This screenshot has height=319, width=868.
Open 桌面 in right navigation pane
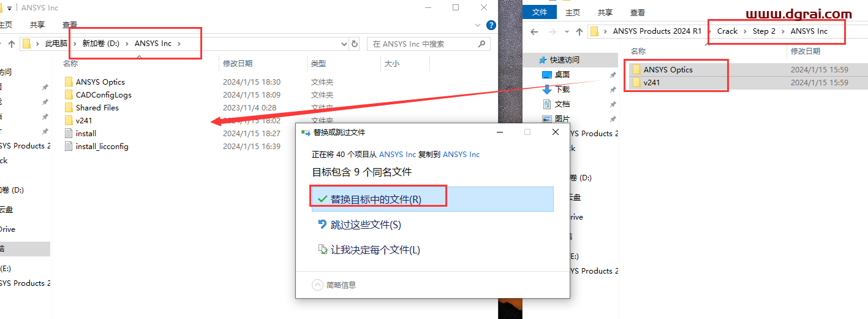tap(562, 75)
